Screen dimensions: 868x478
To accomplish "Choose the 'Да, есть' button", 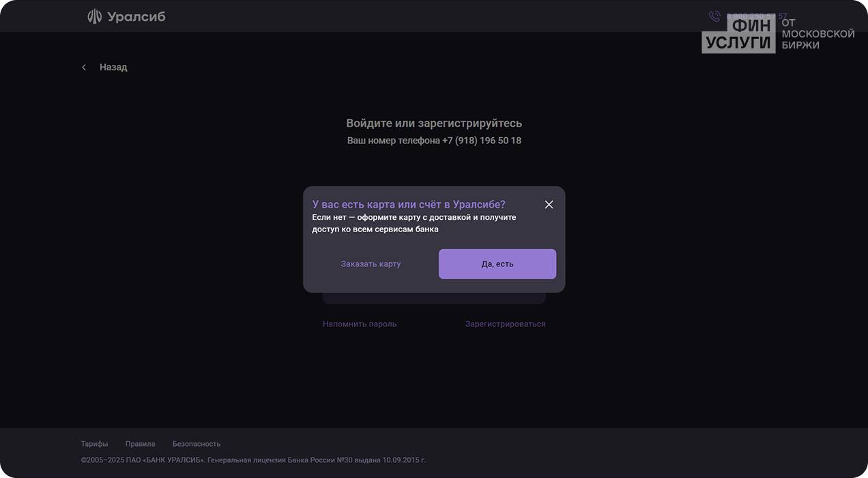I will click(x=497, y=264).
